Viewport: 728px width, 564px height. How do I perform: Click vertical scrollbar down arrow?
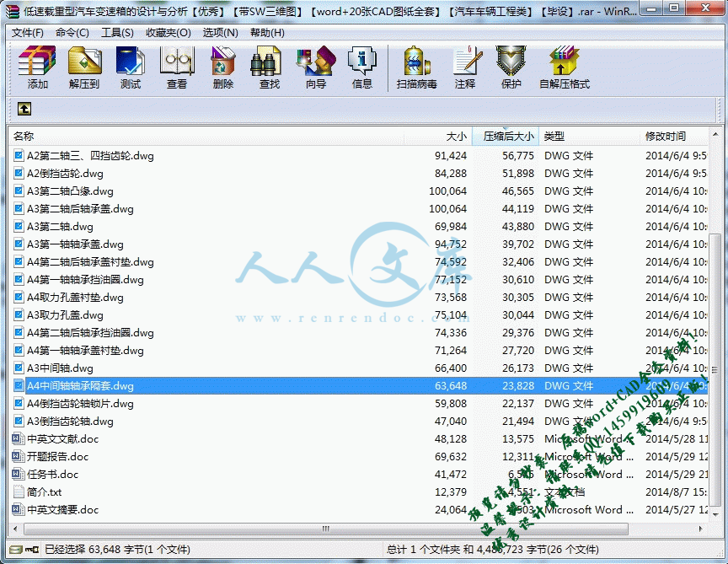click(715, 514)
